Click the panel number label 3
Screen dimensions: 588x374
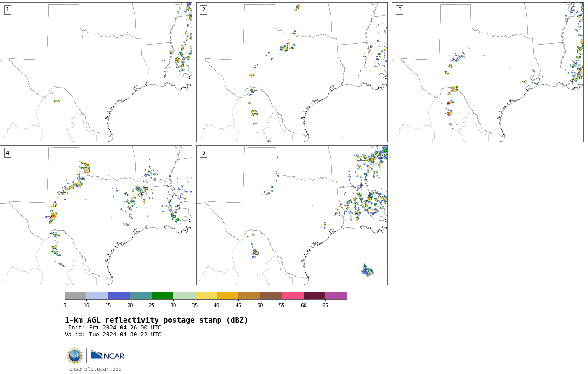(x=399, y=10)
